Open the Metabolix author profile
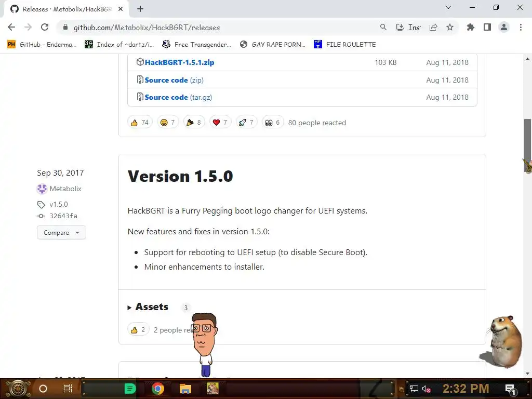This screenshot has width=532, height=399. [65, 189]
